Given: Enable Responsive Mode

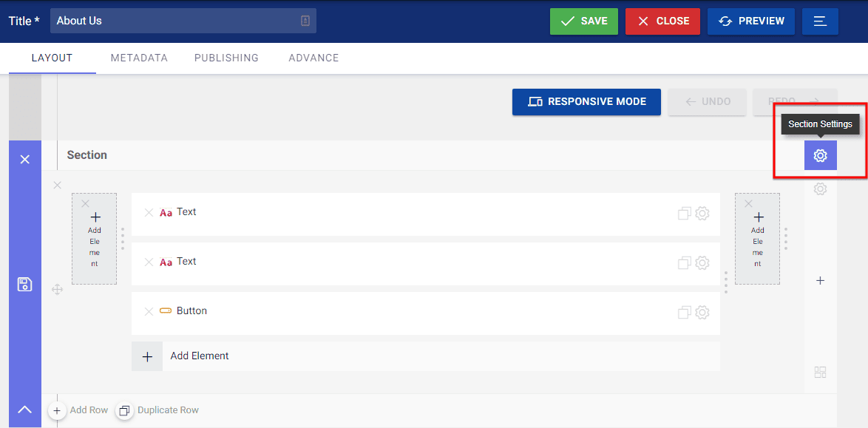Looking at the screenshot, I should pyautogui.click(x=587, y=102).
